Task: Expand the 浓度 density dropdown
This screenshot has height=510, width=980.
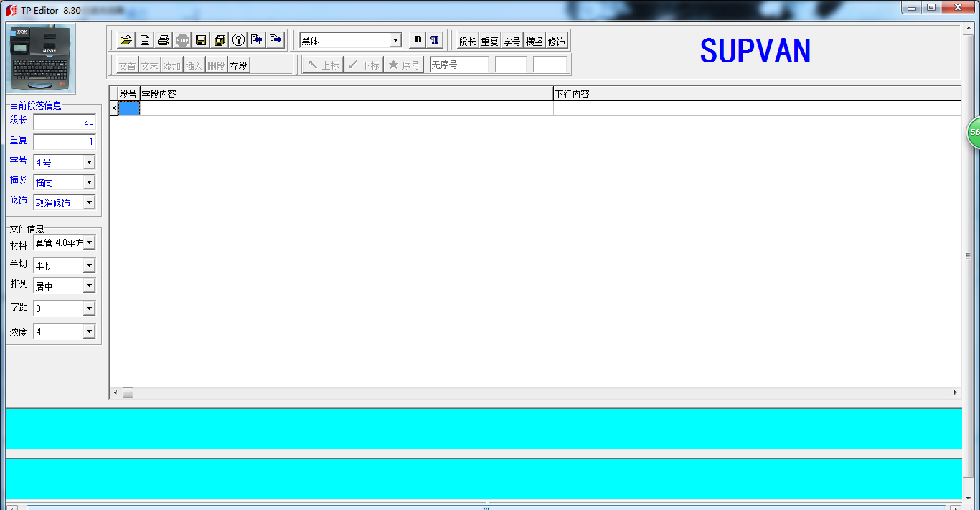Action: point(89,331)
